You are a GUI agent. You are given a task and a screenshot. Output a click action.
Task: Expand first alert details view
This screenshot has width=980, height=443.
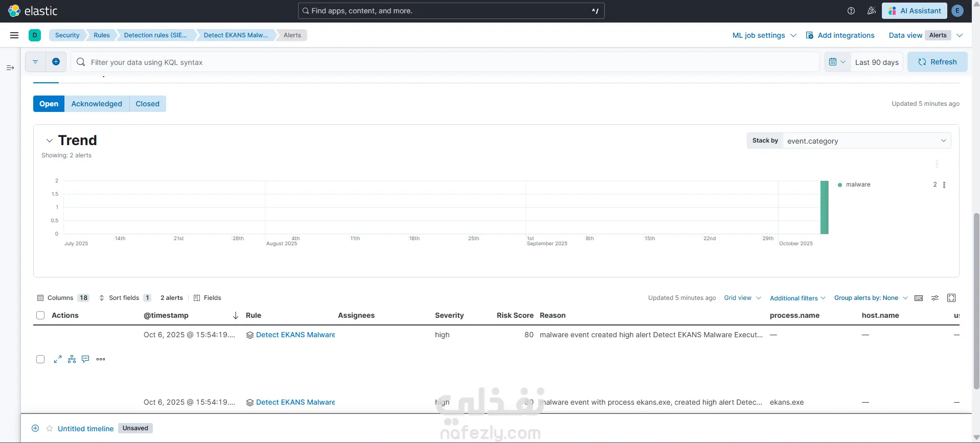point(58,359)
